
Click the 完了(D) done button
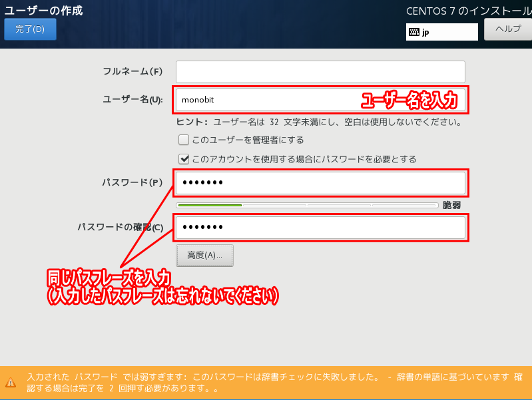tap(30, 29)
